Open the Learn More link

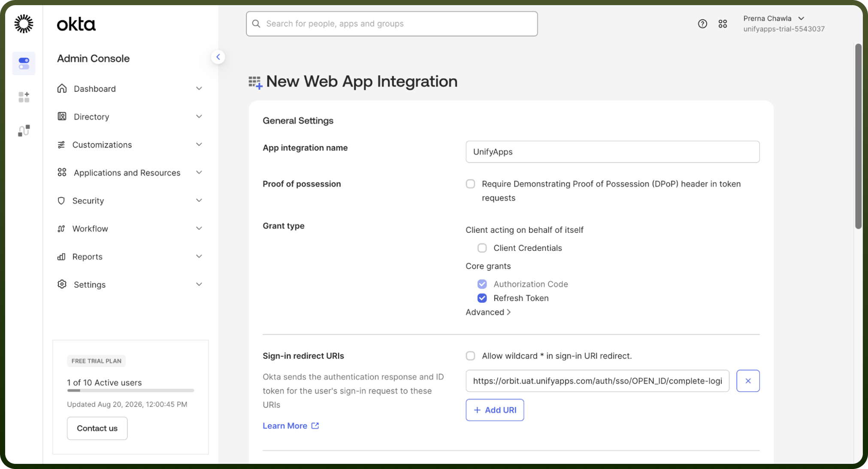(x=291, y=426)
